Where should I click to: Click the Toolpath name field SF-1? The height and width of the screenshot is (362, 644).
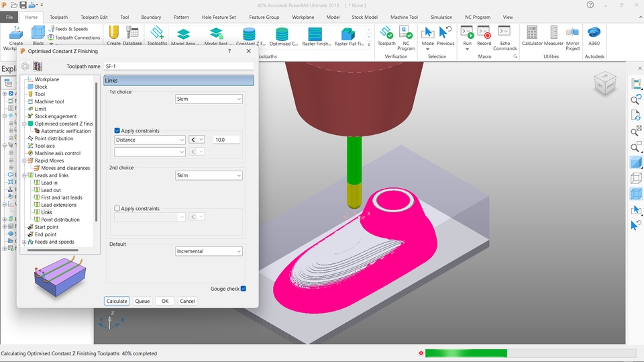pos(178,66)
